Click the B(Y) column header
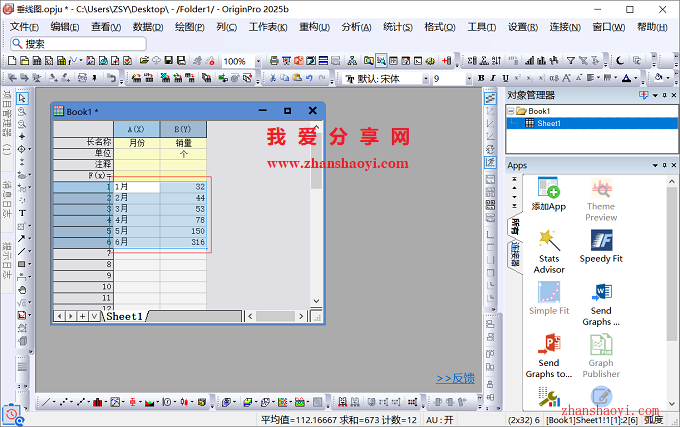 pyautogui.click(x=183, y=129)
